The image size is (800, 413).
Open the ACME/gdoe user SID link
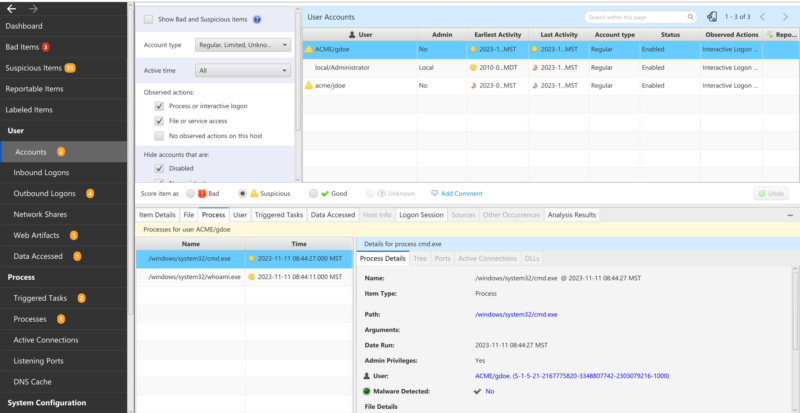point(571,376)
